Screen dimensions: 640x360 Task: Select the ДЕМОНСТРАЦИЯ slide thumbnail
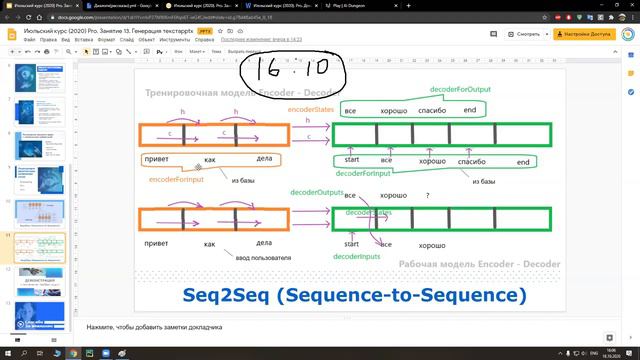point(40,282)
